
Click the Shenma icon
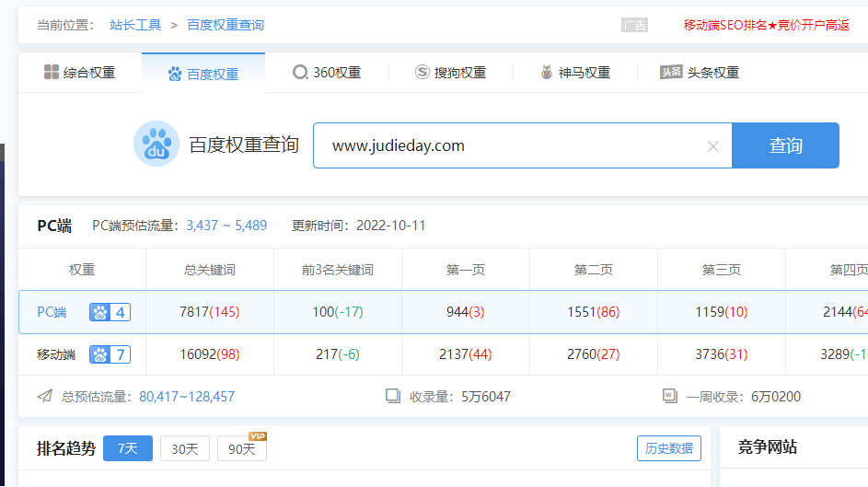(547, 72)
